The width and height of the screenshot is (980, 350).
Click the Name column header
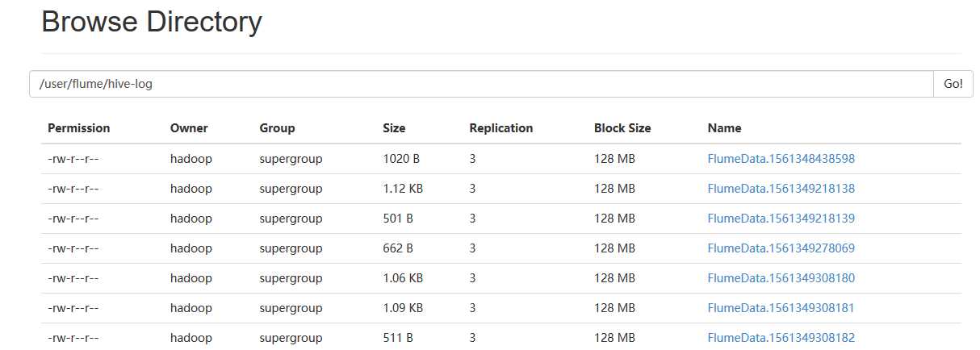(724, 128)
